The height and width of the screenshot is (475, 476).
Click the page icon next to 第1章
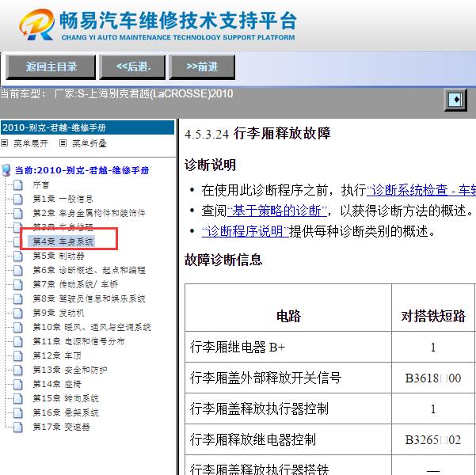pyautogui.click(x=18, y=199)
